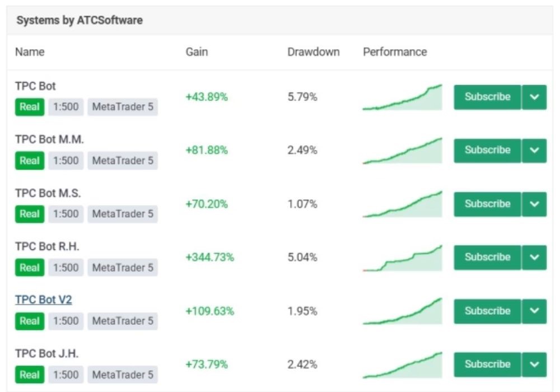Click TPC Bot R.H. system name
This screenshot has height=392, width=560.
click(x=47, y=246)
